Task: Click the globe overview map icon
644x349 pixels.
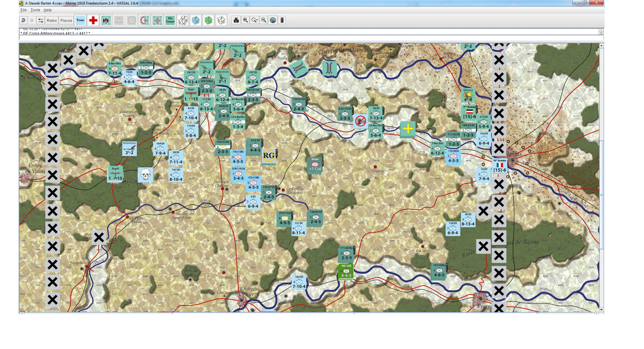Action: pyautogui.click(x=273, y=21)
